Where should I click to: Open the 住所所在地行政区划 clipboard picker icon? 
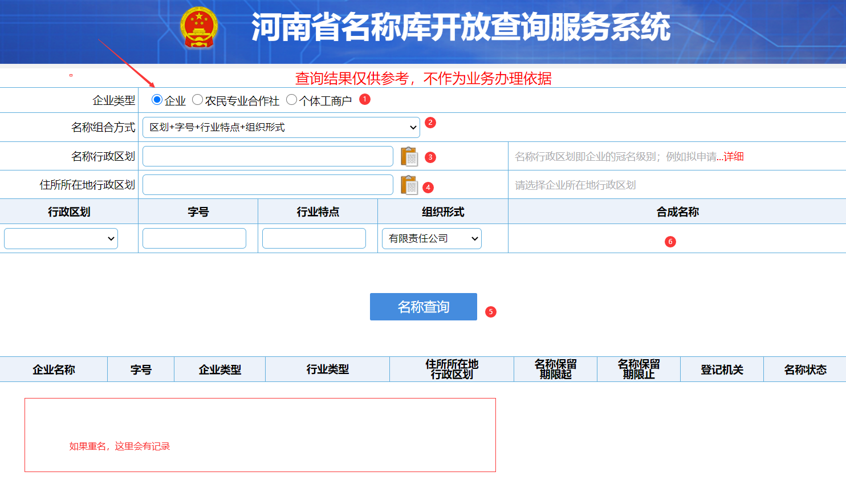[x=409, y=185]
